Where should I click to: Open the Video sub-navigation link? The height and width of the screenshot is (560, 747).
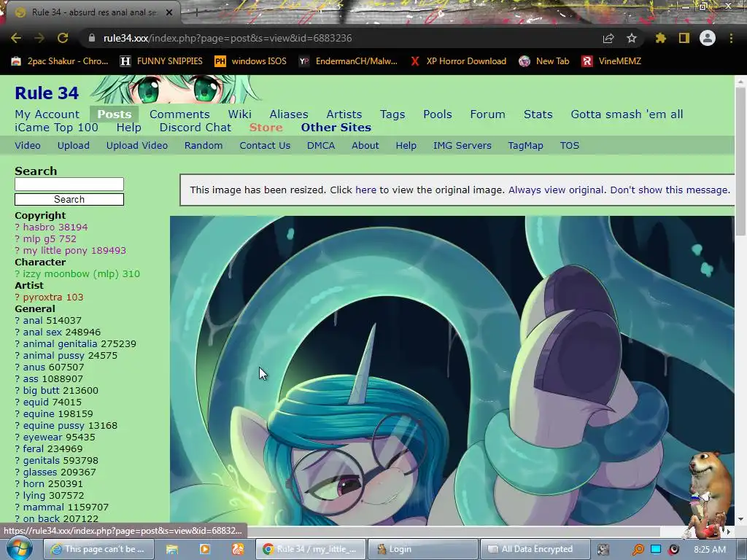pyautogui.click(x=28, y=145)
